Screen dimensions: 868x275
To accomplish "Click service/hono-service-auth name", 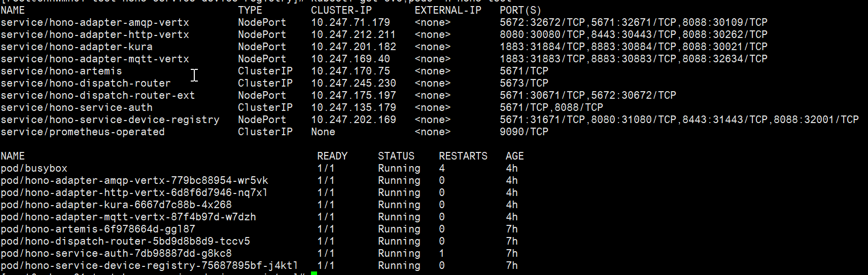I will coord(77,108).
